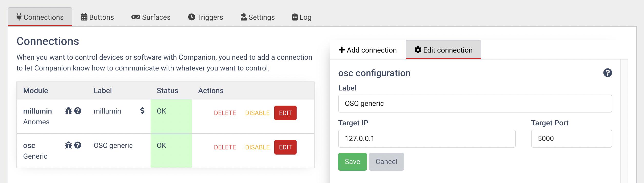Edit the millumin connection

click(x=285, y=113)
